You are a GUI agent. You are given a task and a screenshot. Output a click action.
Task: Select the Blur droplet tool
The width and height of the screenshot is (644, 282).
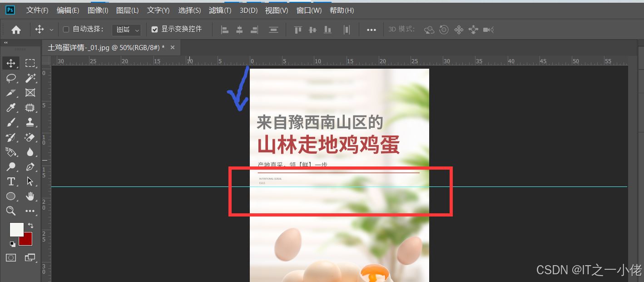(30, 152)
